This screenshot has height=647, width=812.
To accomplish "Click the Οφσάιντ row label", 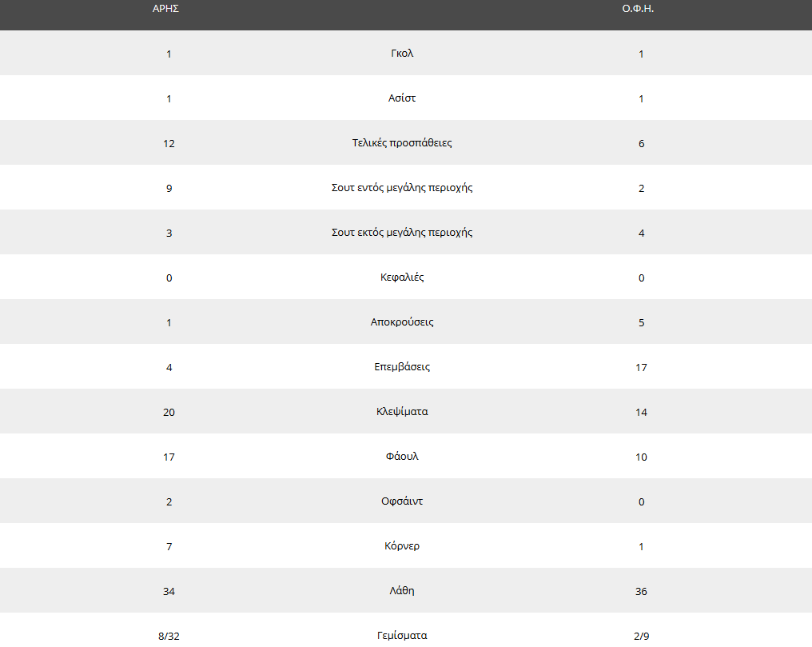I will pos(402,501).
